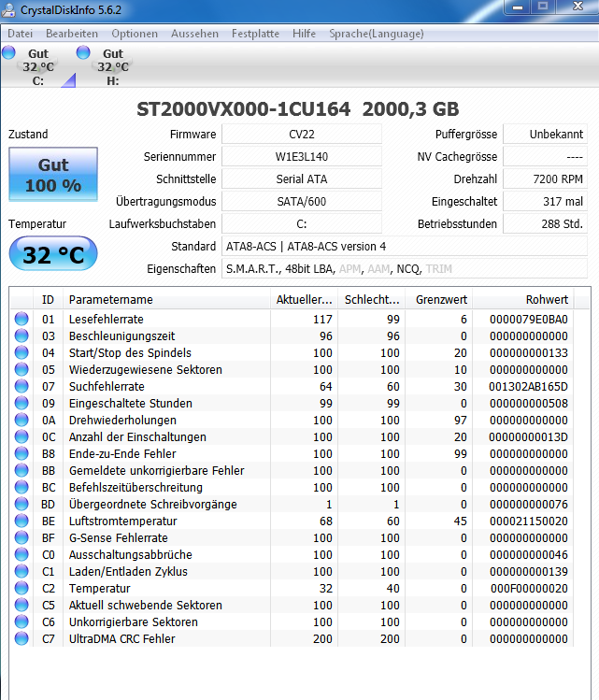
Task: Click status orb for Lesefehlerrate row
Action: click(21, 319)
